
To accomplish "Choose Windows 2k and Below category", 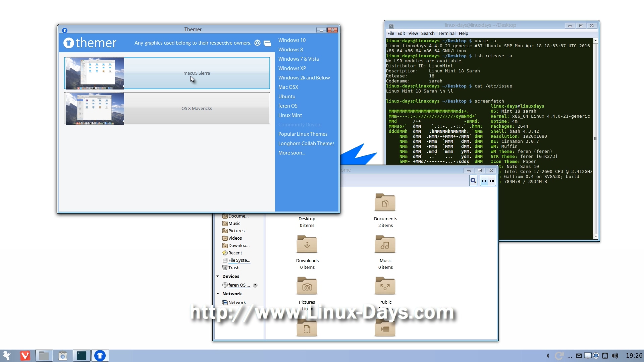I will [x=304, y=78].
